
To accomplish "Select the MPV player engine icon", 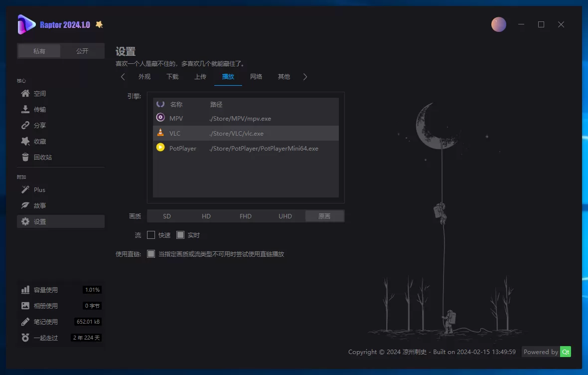I will click(x=160, y=118).
